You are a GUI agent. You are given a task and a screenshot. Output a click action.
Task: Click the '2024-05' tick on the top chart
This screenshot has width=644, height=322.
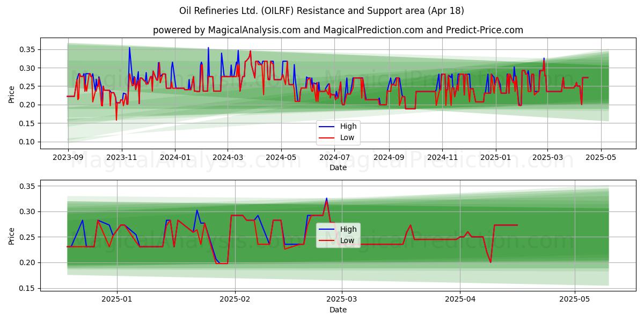[281, 157]
